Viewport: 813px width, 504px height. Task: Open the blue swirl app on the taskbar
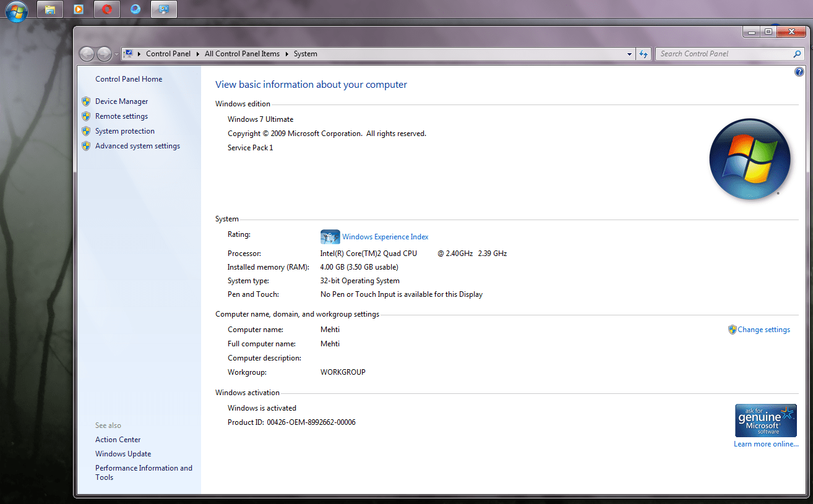(135, 9)
